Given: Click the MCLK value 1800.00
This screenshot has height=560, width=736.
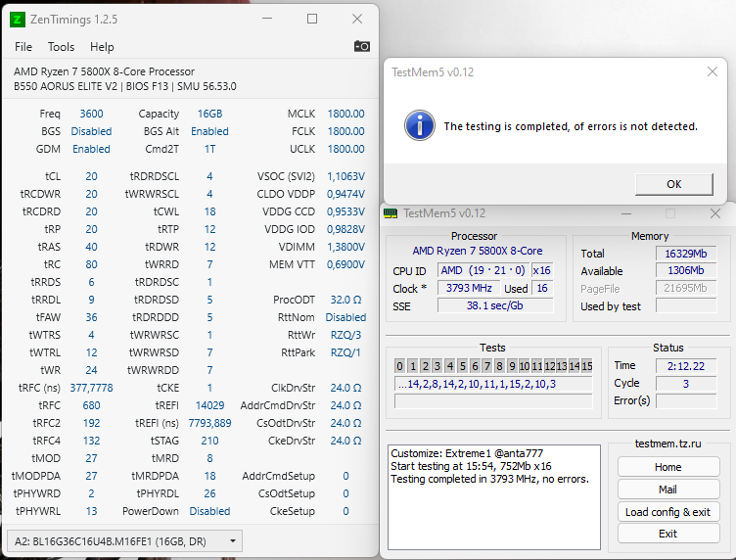Looking at the screenshot, I should pos(345,115).
